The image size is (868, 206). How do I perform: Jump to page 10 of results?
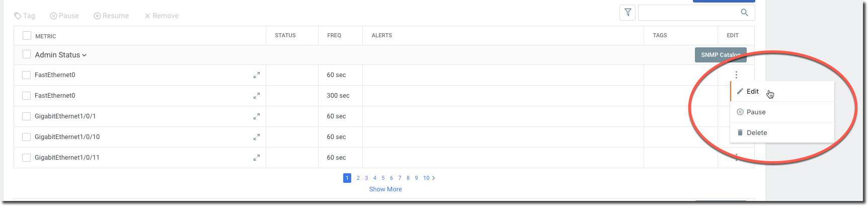pyautogui.click(x=426, y=178)
